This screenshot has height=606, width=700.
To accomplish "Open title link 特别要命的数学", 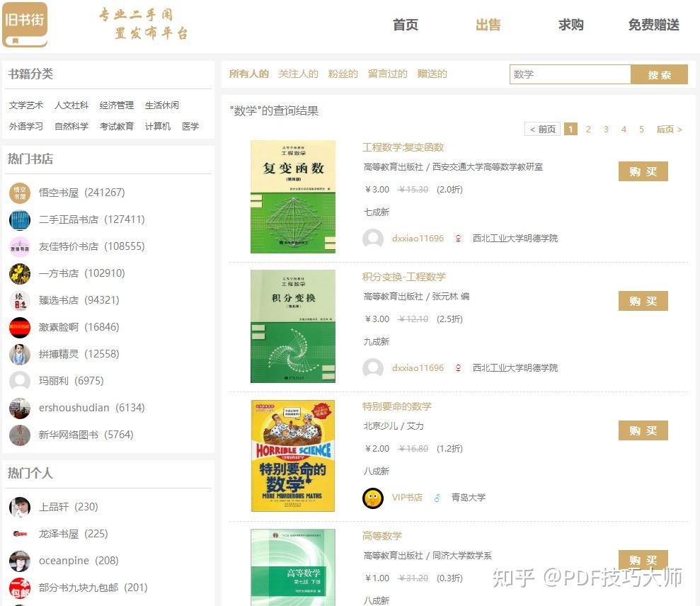I will click(397, 406).
